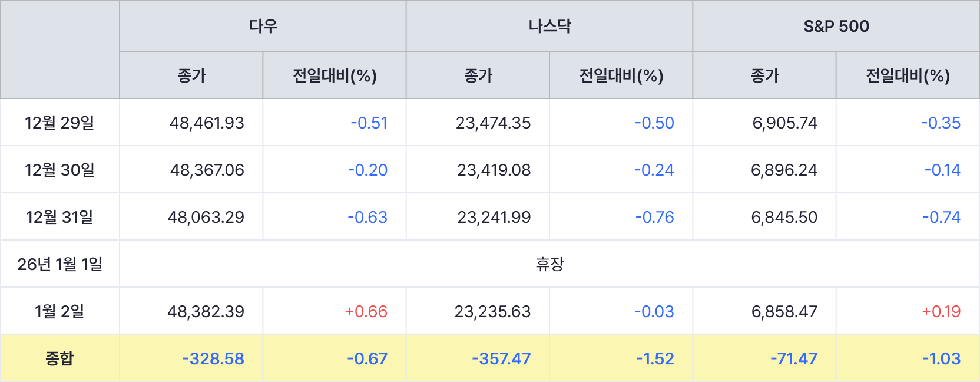Viewport: 980px width, 382px height.
Task: Select the S&P 500 close 6,845.50
Action: [x=784, y=217]
